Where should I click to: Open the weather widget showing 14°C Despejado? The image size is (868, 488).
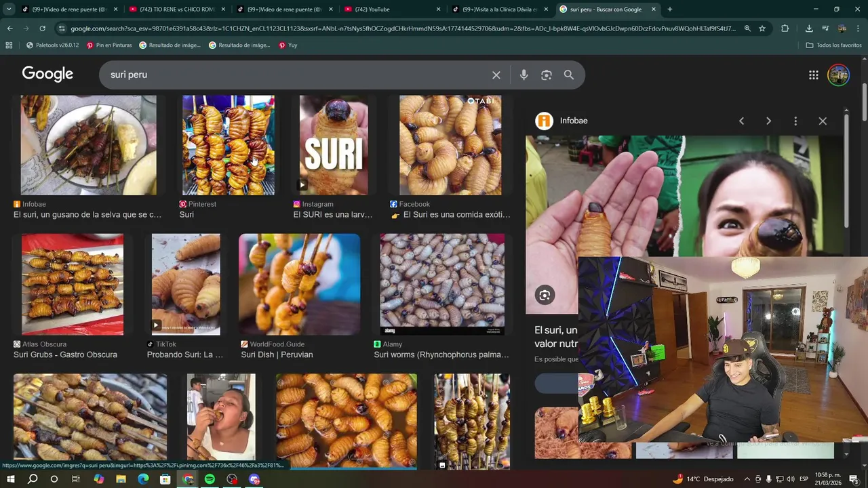[703, 479]
